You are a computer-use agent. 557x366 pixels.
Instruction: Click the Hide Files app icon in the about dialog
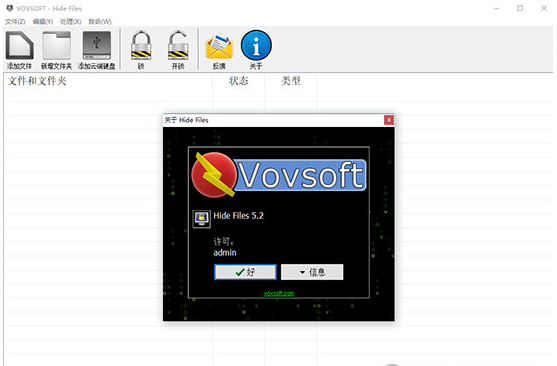201,219
